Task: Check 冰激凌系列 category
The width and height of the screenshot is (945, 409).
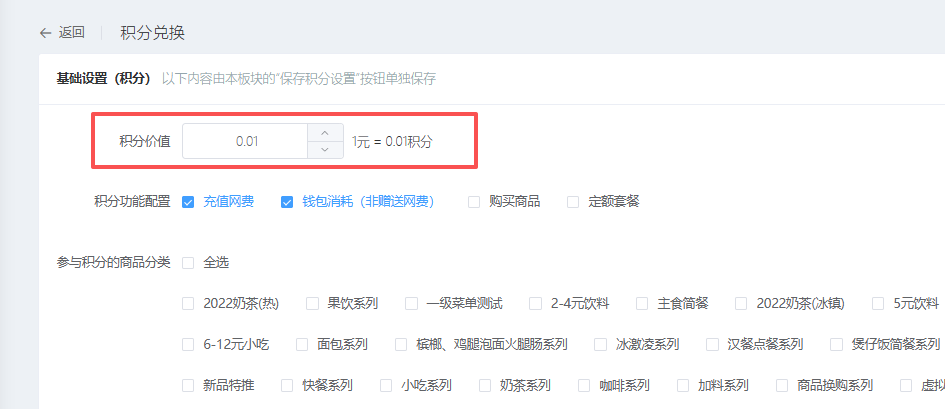Action: point(600,345)
